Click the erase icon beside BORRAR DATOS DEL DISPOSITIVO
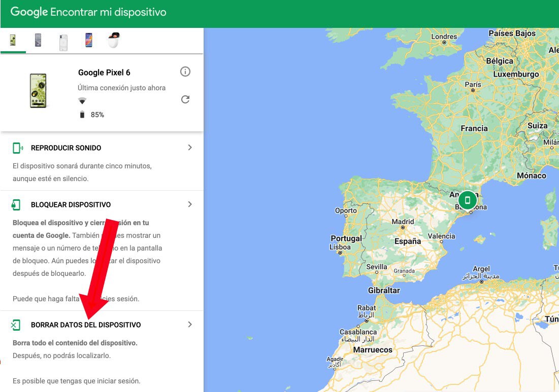Image resolution: width=559 pixels, height=392 pixels. click(x=16, y=325)
